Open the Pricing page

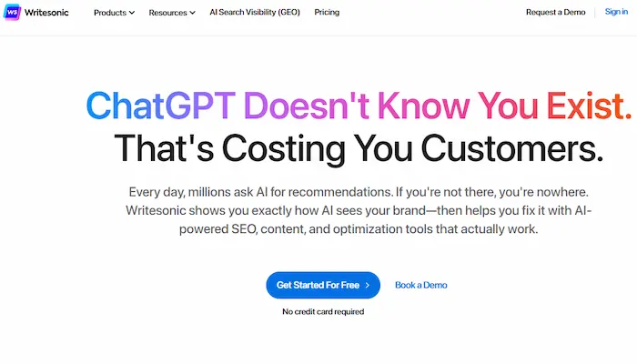click(x=327, y=12)
